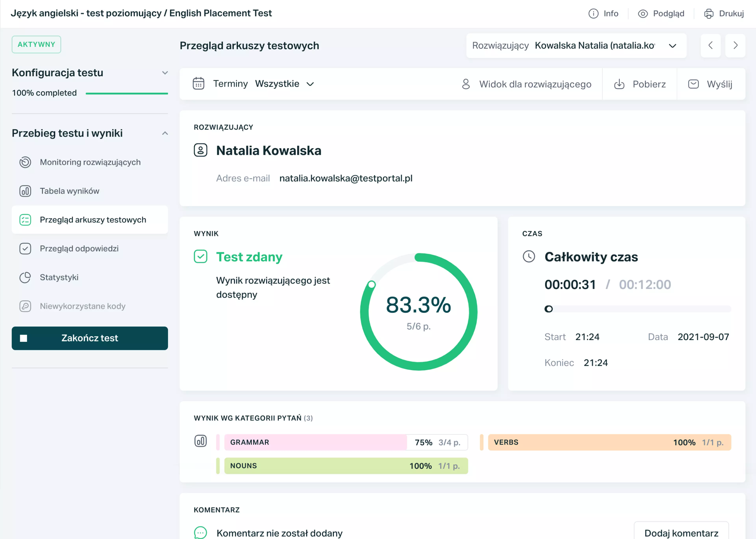The image size is (756, 539).
Task: Click the Terminy calendar icon
Action: [x=199, y=84]
